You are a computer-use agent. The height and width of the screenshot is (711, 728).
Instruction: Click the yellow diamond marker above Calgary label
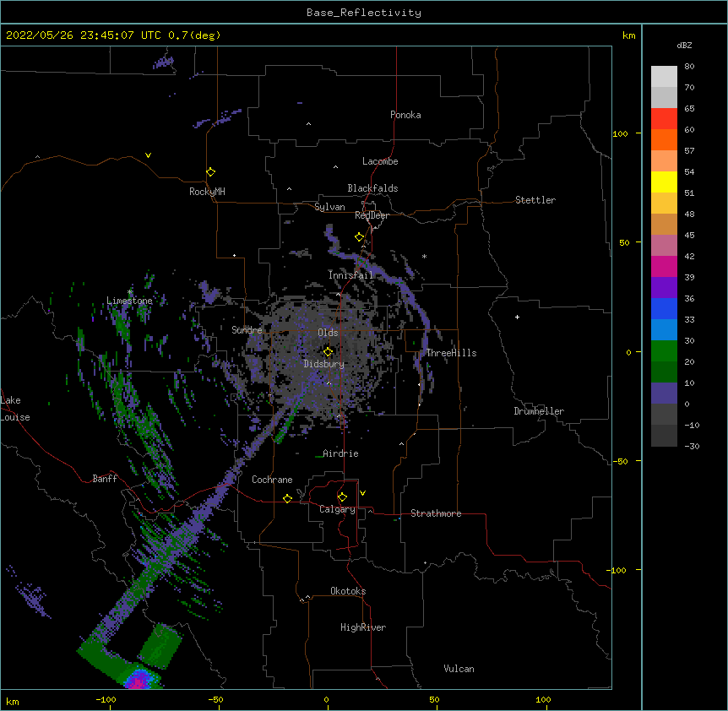[x=342, y=497]
